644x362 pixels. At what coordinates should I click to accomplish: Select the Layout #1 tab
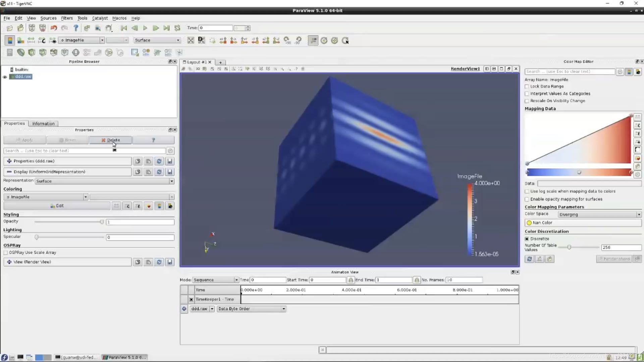tap(197, 62)
